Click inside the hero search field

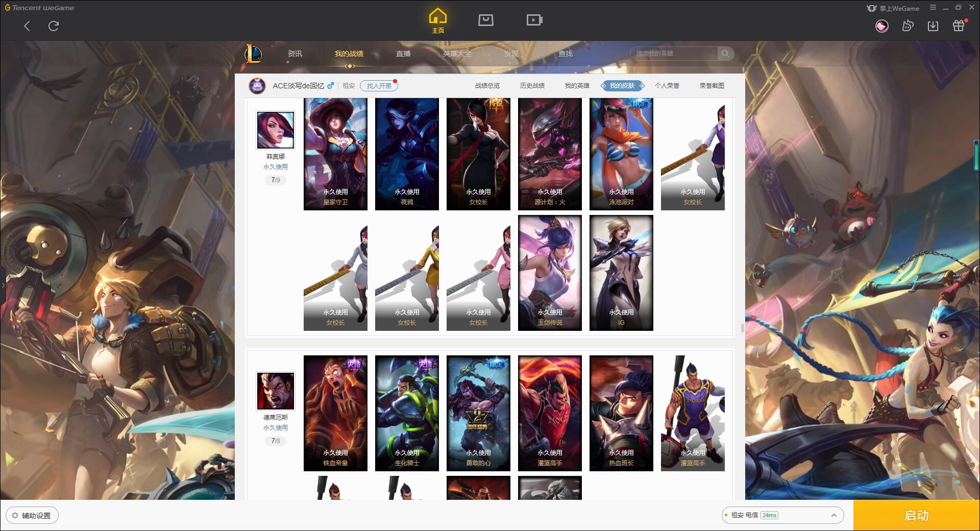(x=674, y=54)
